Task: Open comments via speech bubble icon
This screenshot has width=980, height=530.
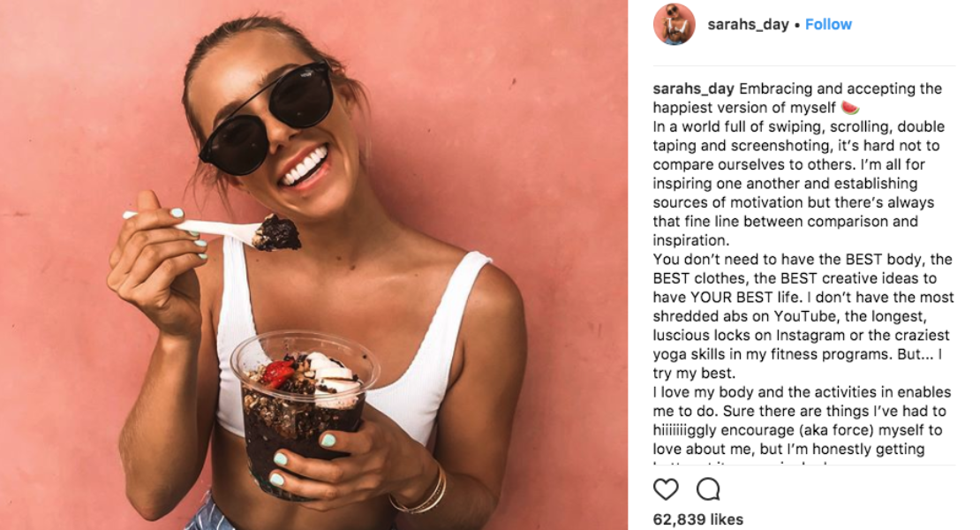Action: point(708,489)
